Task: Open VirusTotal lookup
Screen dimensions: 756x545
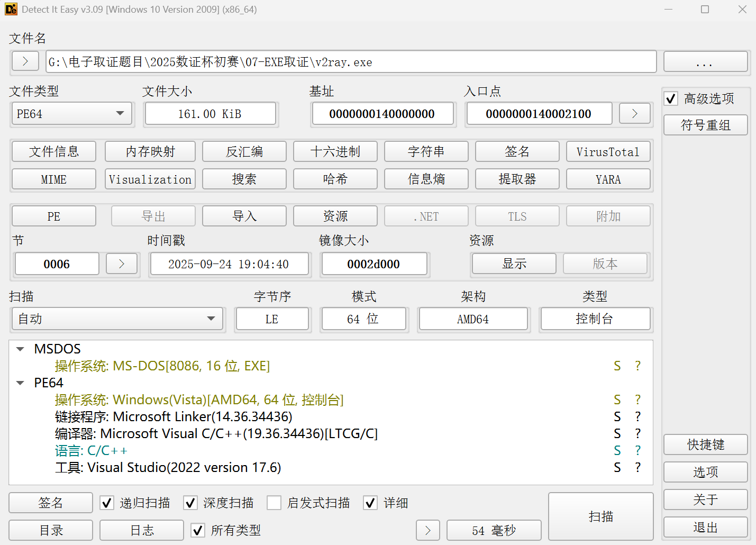Action: click(608, 152)
